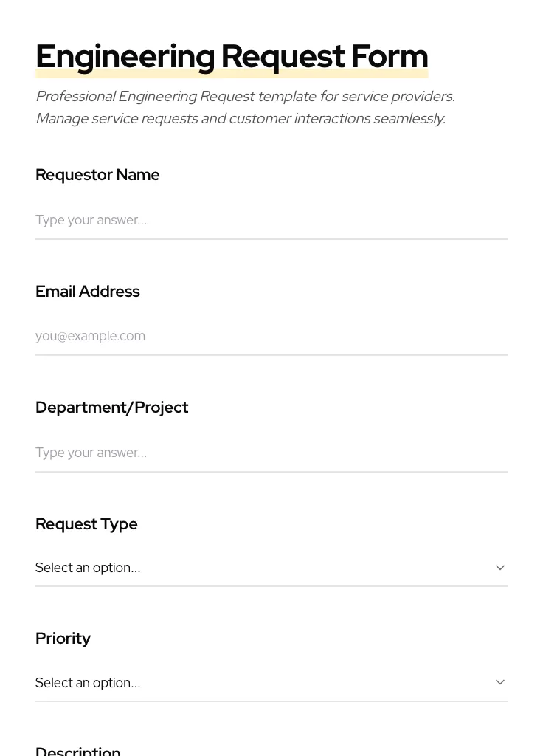Open the Request Type dropdown menu
The width and height of the screenshot is (543, 756).
(271, 568)
